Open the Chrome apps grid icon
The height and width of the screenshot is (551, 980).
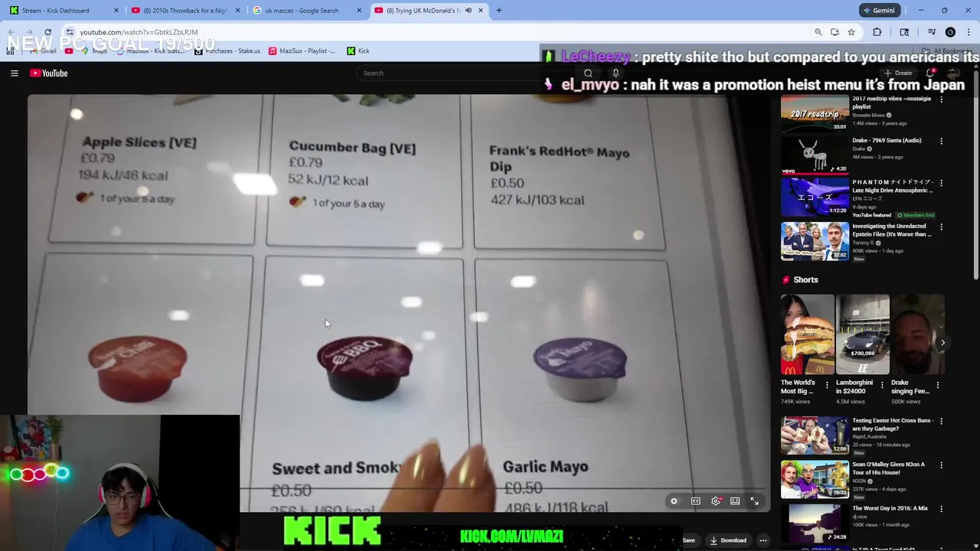click(10, 51)
